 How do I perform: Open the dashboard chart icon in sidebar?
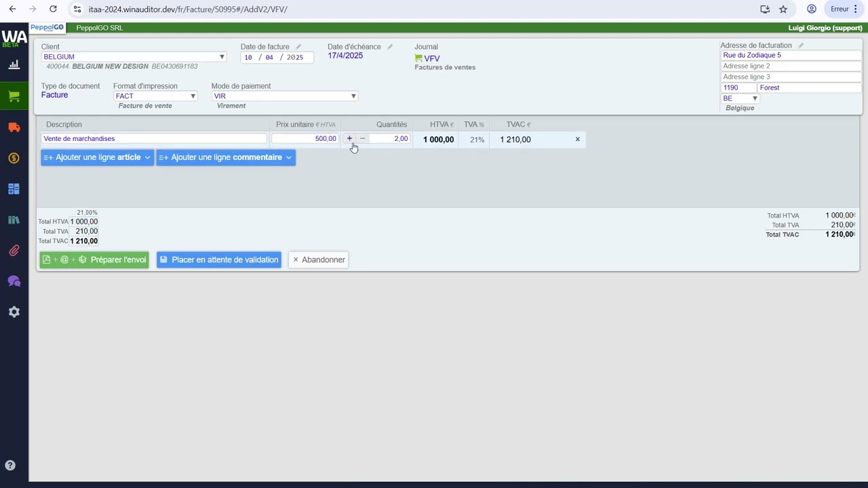coord(14,65)
